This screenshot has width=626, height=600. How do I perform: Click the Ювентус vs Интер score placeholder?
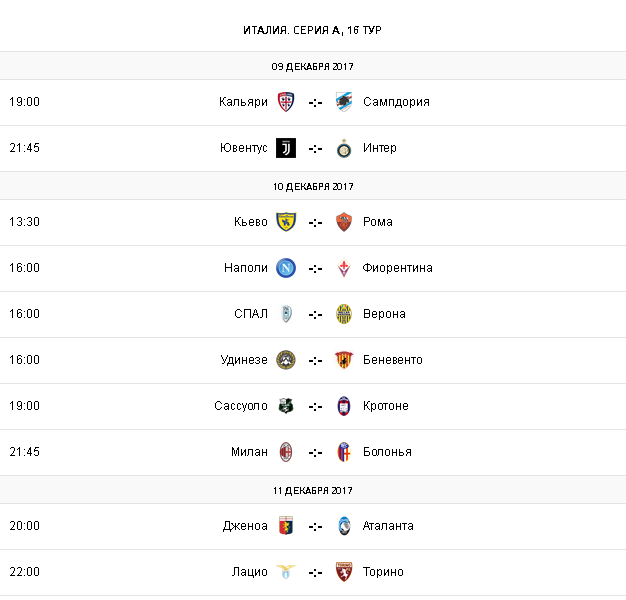315,148
